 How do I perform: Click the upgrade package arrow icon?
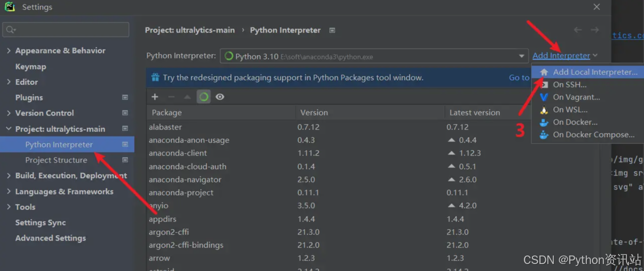(187, 96)
